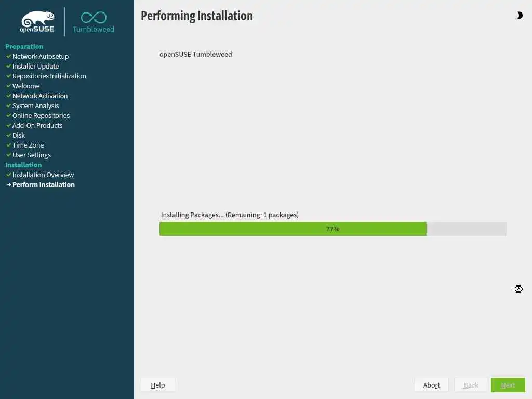Viewport: 532px width, 399px height.
Task: Click the checkmark next to User Settings
Action: [9, 155]
